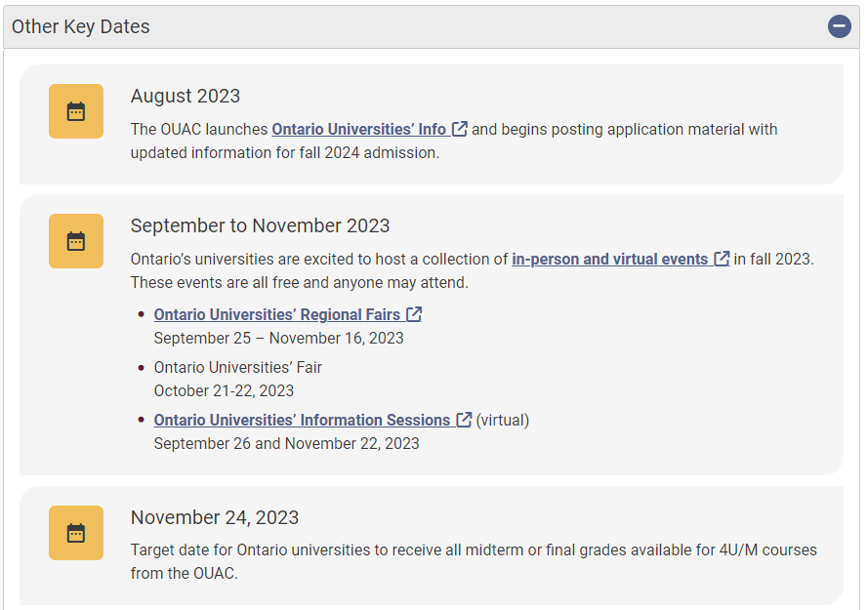This screenshot has height=610, width=868.
Task: Click the '(virtual)' label
Action: (x=503, y=420)
